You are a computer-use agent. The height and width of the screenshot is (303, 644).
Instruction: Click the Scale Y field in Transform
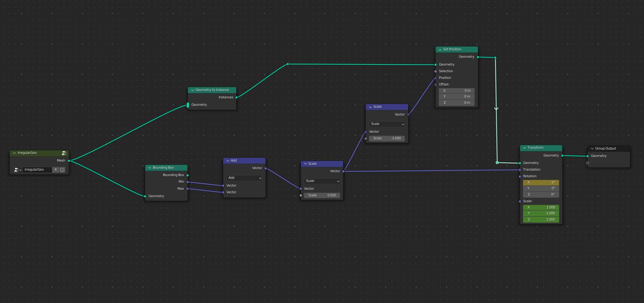[x=541, y=214]
